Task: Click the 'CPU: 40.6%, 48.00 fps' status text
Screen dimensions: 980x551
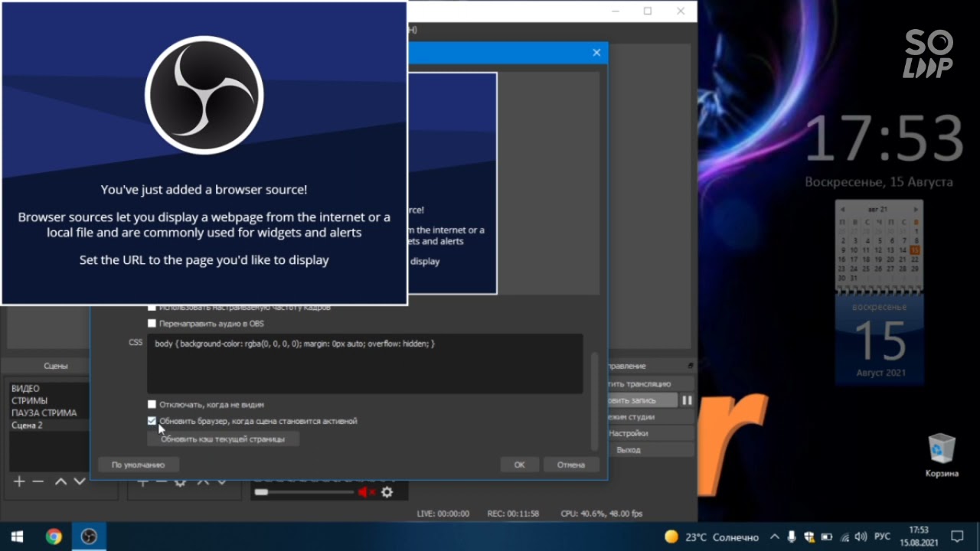Action: (x=601, y=514)
